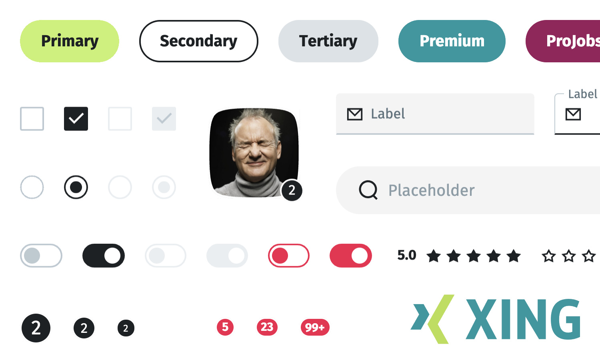Click the red notification badge showing 5
This screenshot has height=364, width=600.
pos(225,327)
